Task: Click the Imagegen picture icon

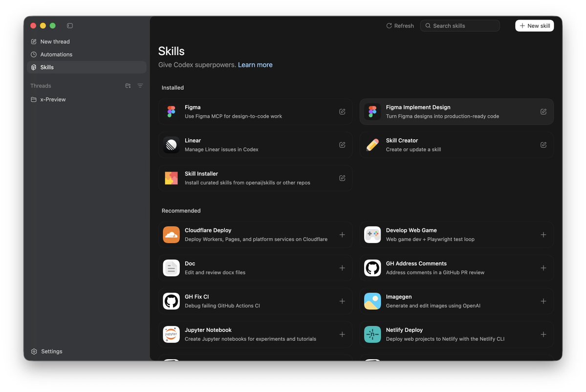Action: point(372,301)
